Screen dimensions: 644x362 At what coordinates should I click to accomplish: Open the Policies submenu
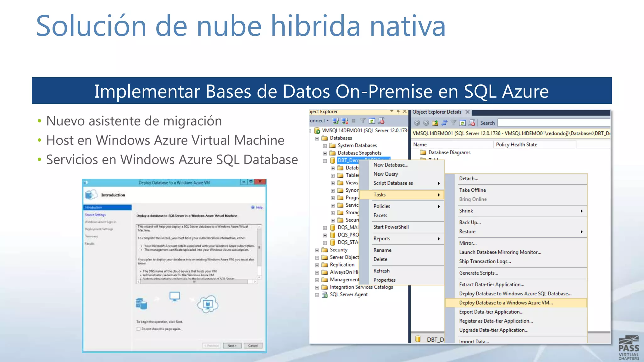pos(402,206)
